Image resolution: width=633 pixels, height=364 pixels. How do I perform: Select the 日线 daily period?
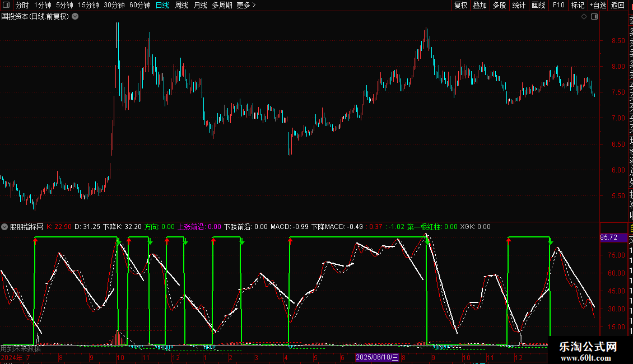[x=162, y=5]
